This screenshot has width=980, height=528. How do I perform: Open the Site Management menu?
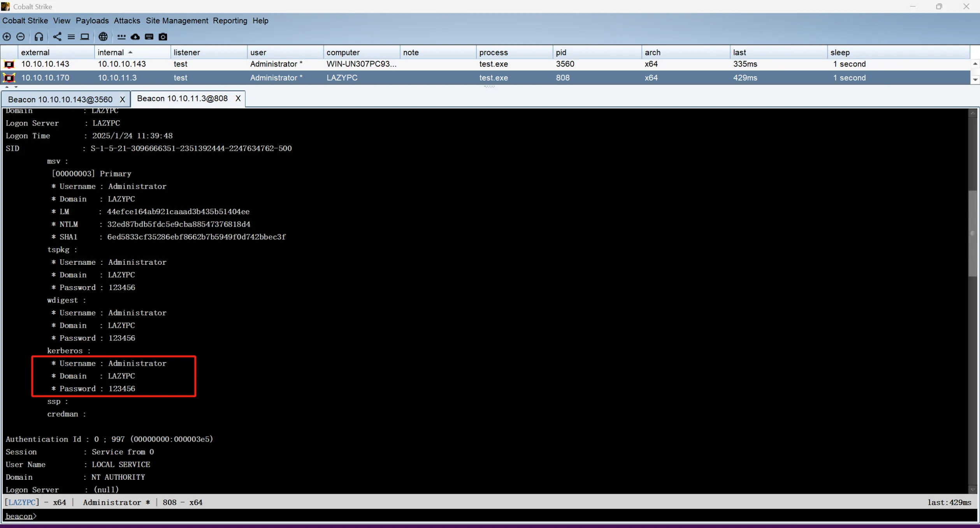[177, 21]
